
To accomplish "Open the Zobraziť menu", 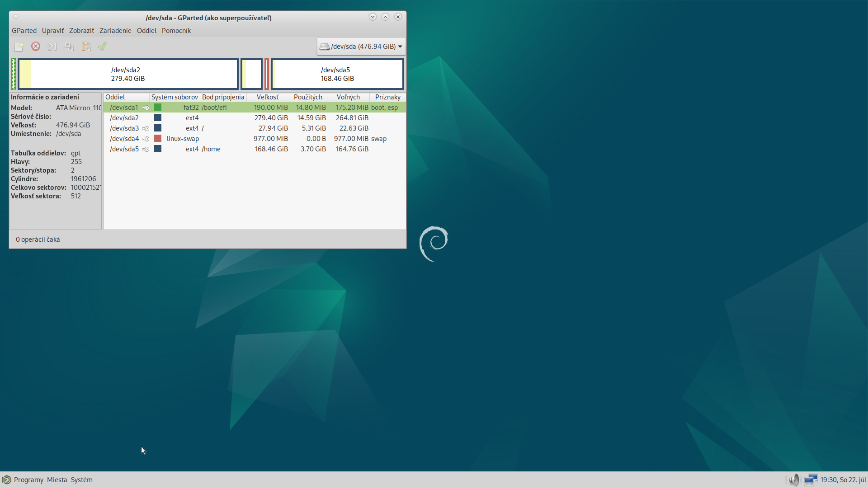I will (x=81, y=31).
